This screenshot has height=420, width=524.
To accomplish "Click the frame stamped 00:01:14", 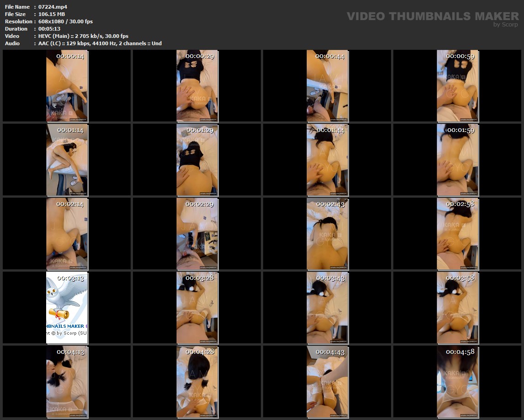I will 67,160.
